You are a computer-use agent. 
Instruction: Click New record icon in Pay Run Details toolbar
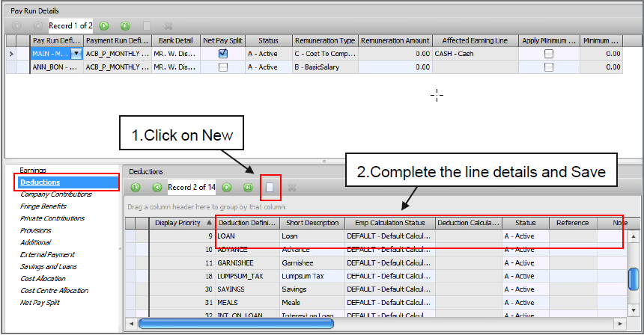(147, 26)
